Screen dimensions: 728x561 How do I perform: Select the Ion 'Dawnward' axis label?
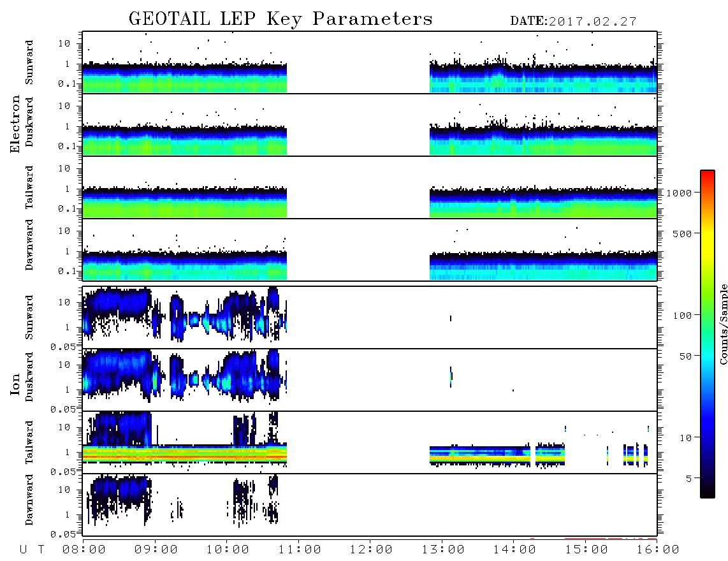[x=29, y=500]
